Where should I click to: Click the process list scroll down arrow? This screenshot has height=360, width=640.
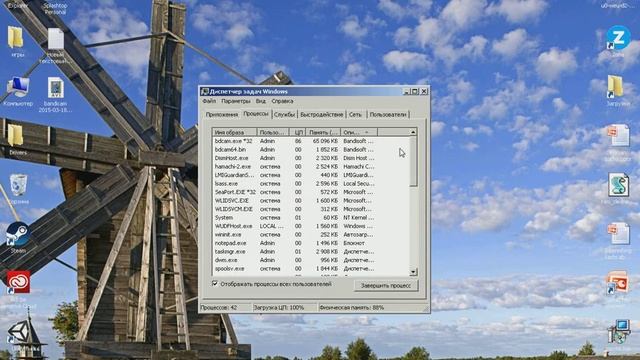(x=413, y=272)
